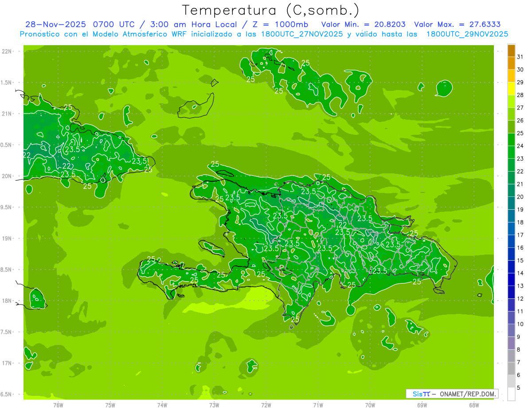
Task: Pick legend color swatch between 15 and 16
Action: [x=511, y=254]
